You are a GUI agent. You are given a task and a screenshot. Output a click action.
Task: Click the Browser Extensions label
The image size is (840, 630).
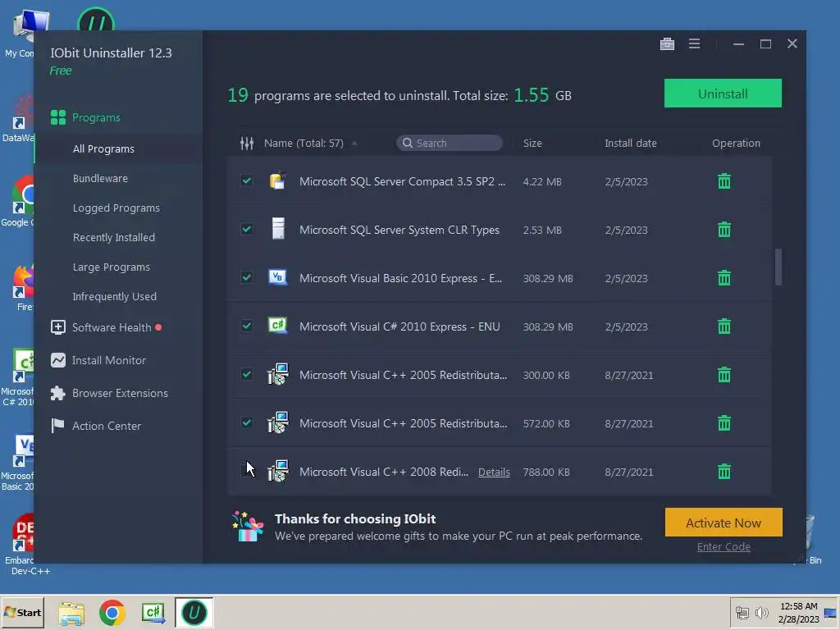pos(120,393)
